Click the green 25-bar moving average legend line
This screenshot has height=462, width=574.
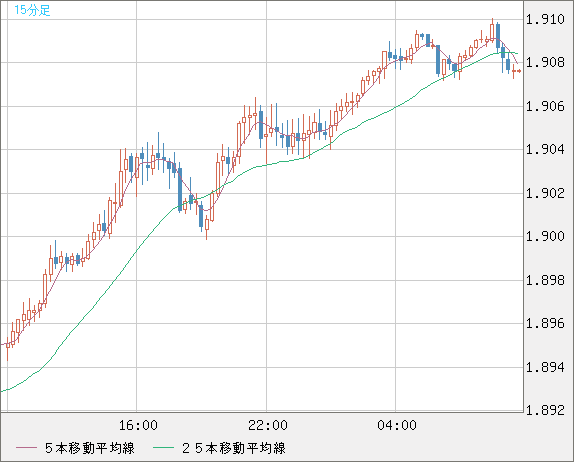click(x=163, y=448)
